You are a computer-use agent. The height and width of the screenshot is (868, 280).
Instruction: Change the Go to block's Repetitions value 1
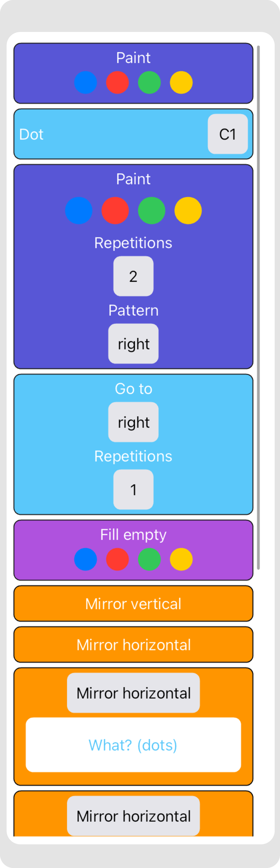(134, 489)
